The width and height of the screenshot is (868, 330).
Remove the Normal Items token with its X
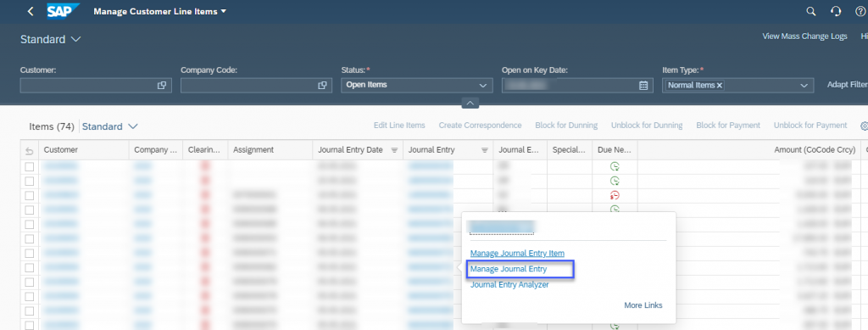click(720, 86)
